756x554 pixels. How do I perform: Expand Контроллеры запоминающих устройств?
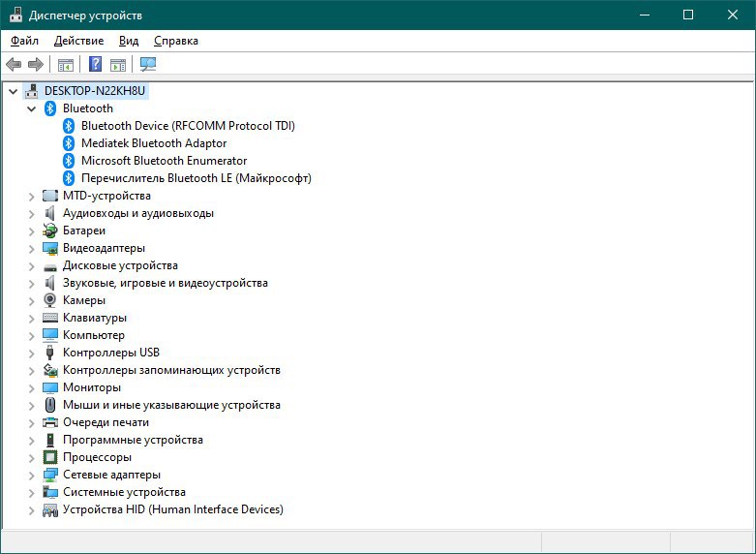pyautogui.click(x=32, y=370)
